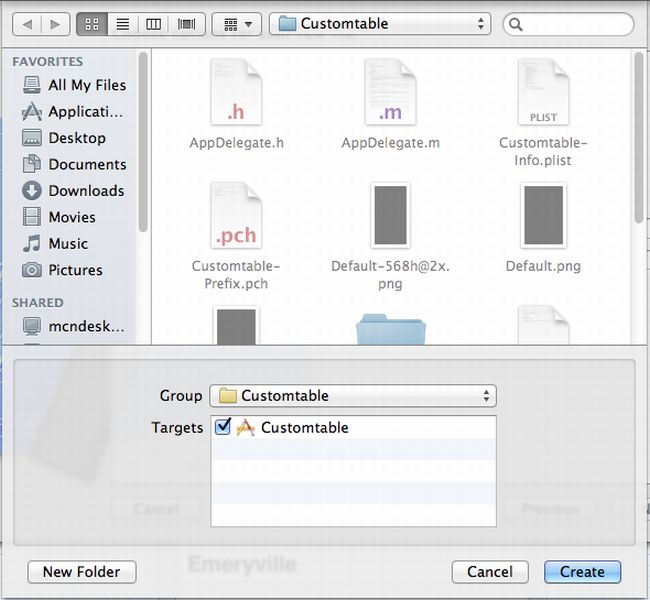The image size is (650, 600).
Task: Open All My Files in sidebar
Action: pos(74,85)
